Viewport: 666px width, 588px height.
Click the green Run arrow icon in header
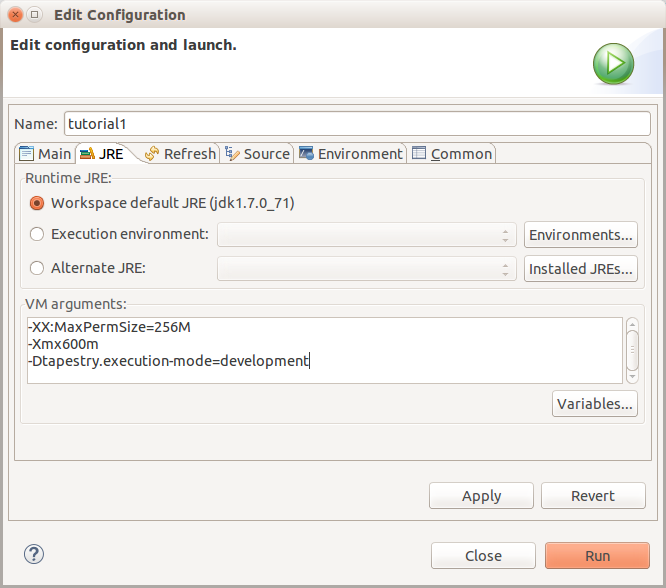pos(613,65)
